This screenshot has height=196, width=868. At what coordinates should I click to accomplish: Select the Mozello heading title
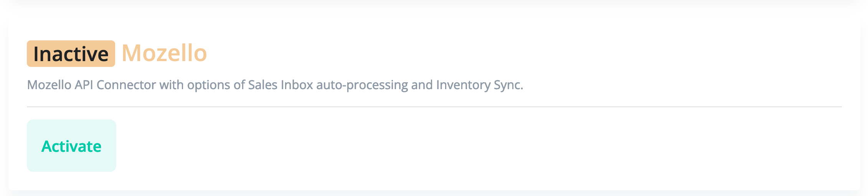(164, 53)
